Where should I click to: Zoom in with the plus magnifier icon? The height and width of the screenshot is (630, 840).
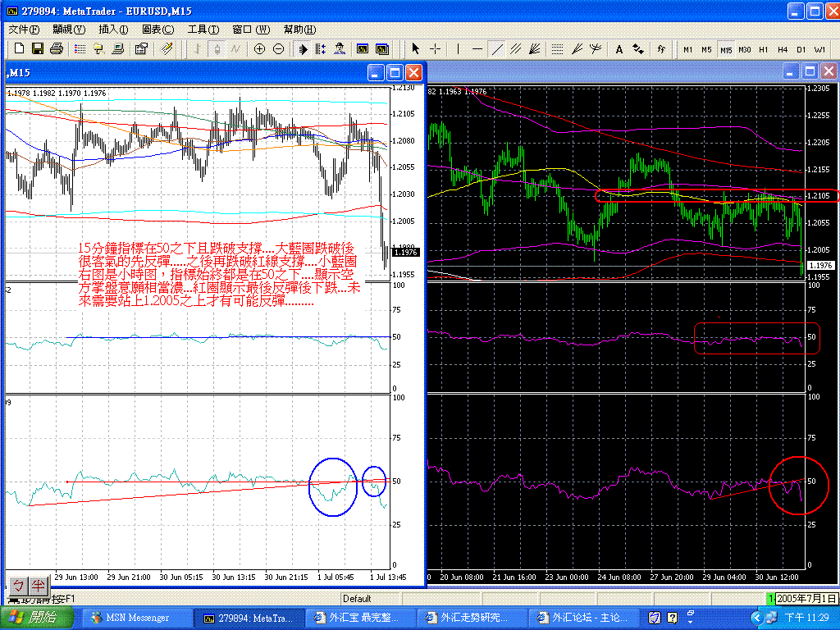coord(259,49)
